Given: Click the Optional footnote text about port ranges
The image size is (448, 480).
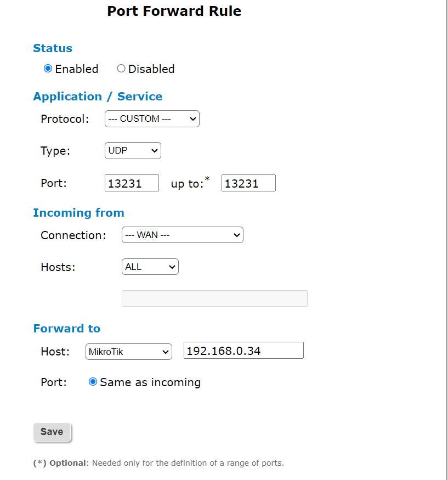Looking at the screenshot, I should 158,463.
